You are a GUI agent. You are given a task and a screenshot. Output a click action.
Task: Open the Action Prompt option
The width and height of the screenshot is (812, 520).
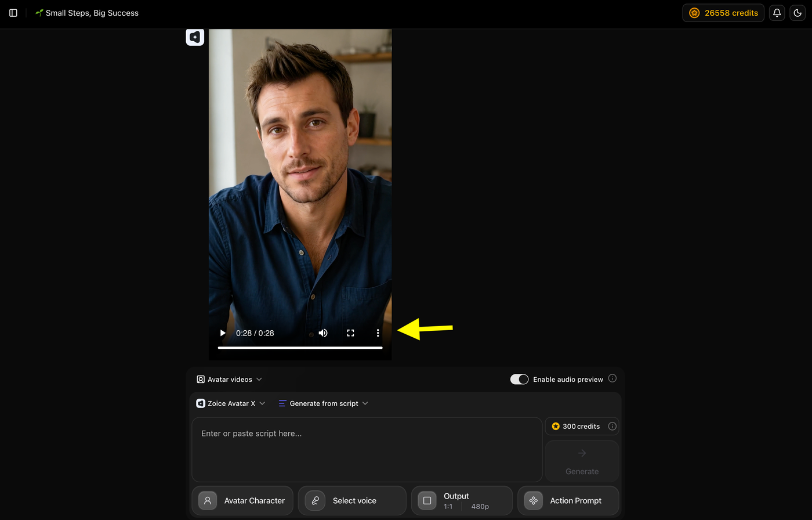point(568,500)
